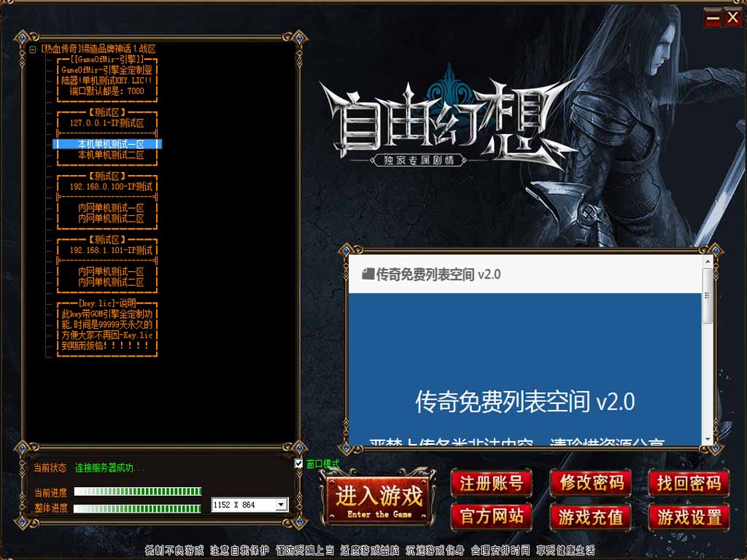Minimize the game launcher window
The image size is (747, 560).
point(713,18)
